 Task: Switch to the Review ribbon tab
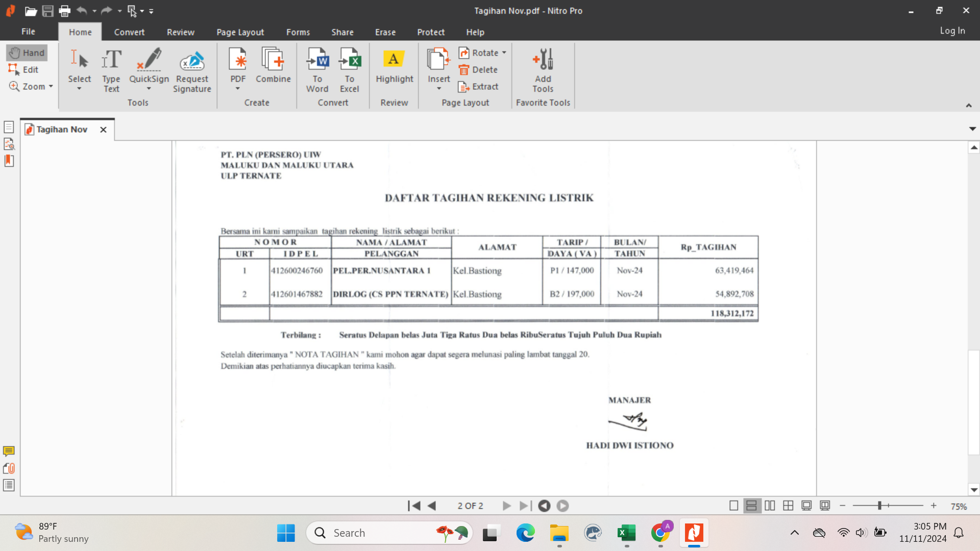coord(181,32)
